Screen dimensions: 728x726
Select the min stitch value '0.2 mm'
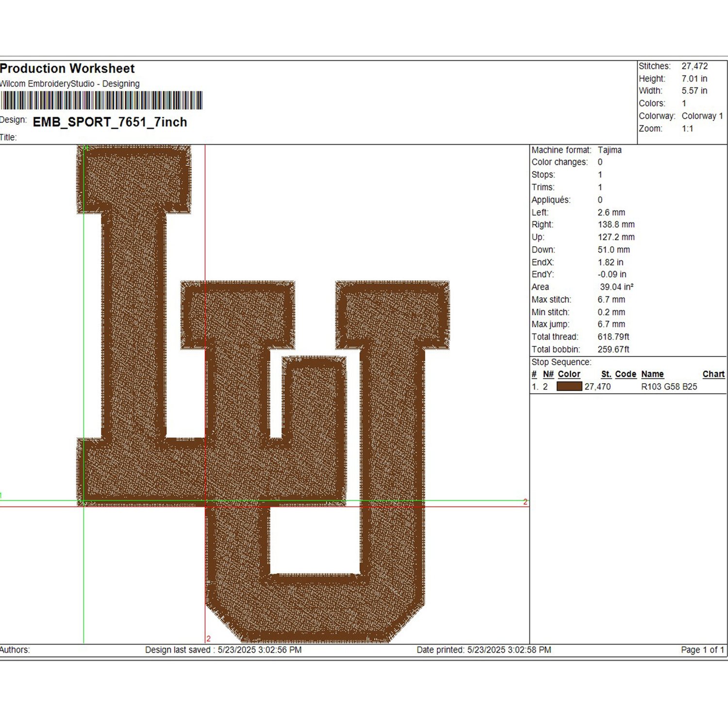612,313
